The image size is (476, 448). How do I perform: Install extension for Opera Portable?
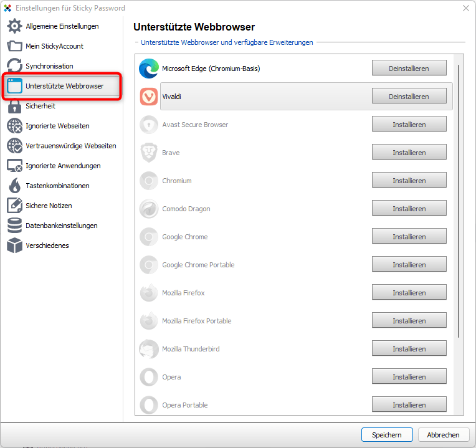pos(409,404)
